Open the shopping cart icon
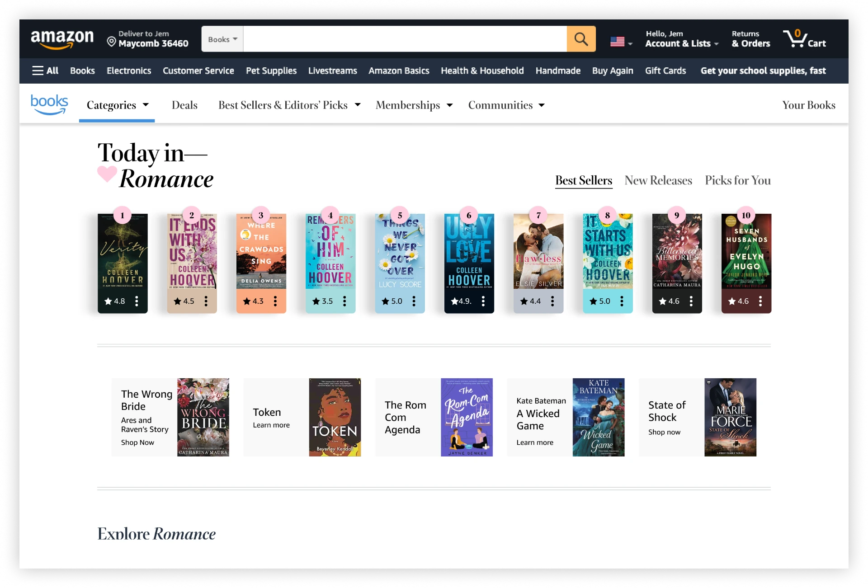The width and height of the screenshot is (868, 588). coord(805,39)
